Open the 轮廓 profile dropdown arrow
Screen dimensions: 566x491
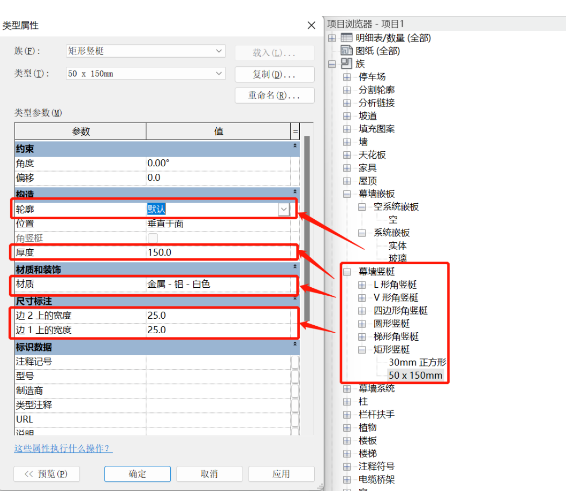(284, 209)
